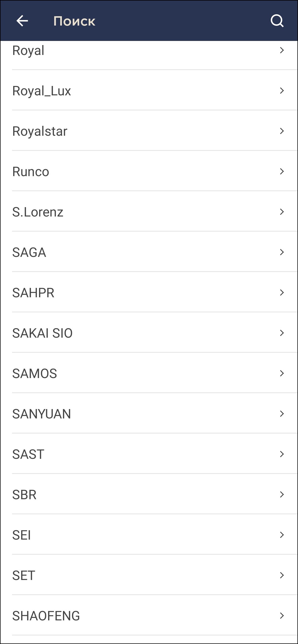The width and height of the screenshot is (298, 644).
Task: Choose the SANYUAN brand
Action: tap(42, 414)
